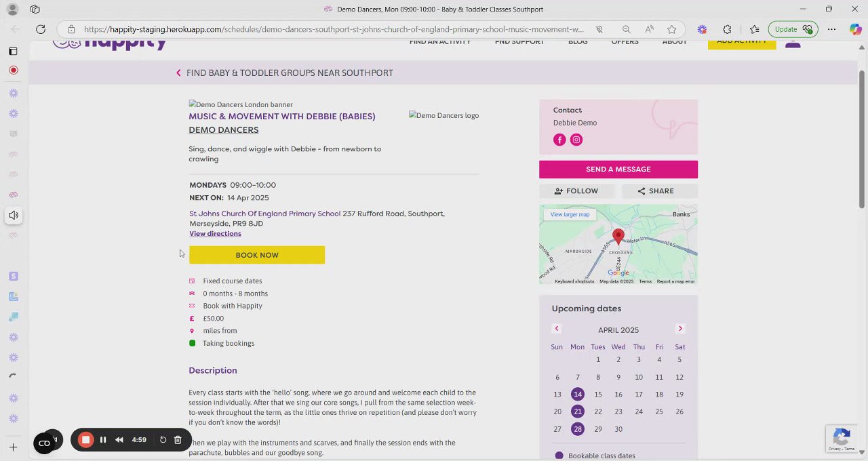Image resolution: width=868 pixels, height=461 pixels.
Task: Go back to Find Baby & Toddler Groups
Action: (284, 73)
